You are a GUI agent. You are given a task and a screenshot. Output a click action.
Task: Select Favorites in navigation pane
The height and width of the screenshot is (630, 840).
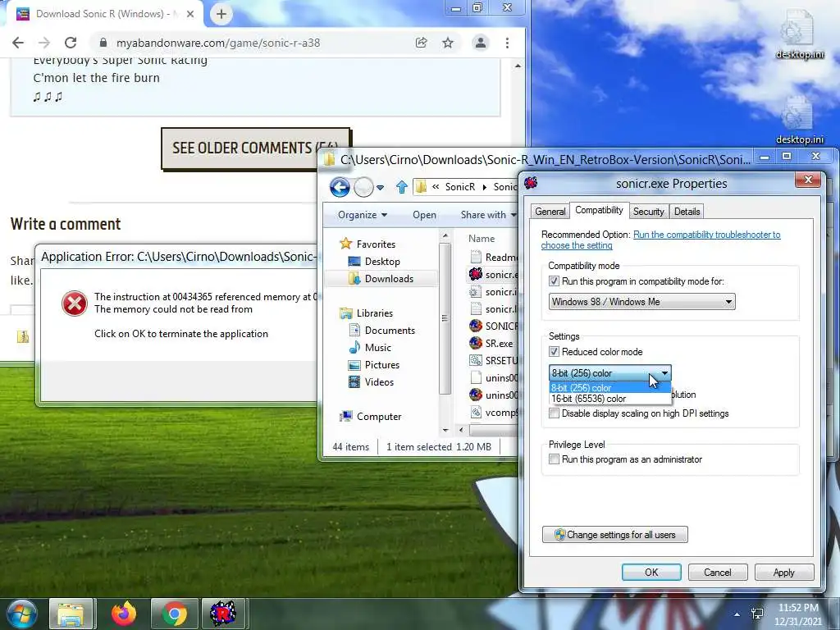(376, 244)
